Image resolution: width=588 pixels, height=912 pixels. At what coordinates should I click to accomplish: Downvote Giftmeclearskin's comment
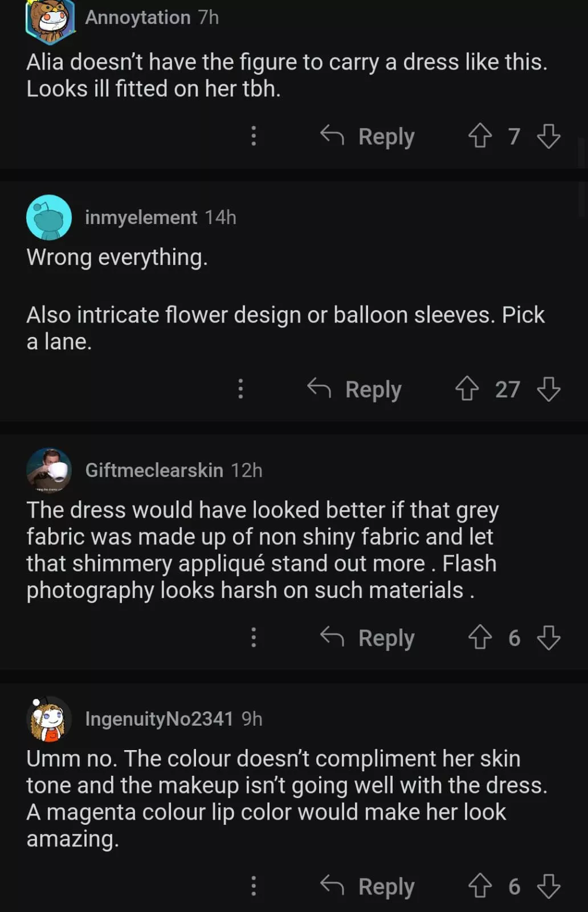coord(549,637)
